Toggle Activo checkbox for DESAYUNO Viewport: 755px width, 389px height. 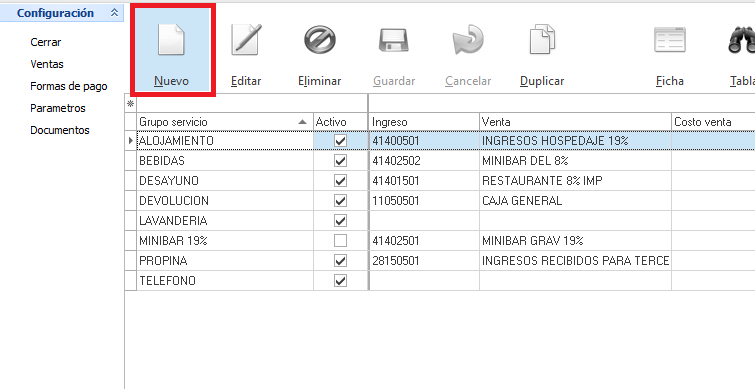click(x=340, y=181)
